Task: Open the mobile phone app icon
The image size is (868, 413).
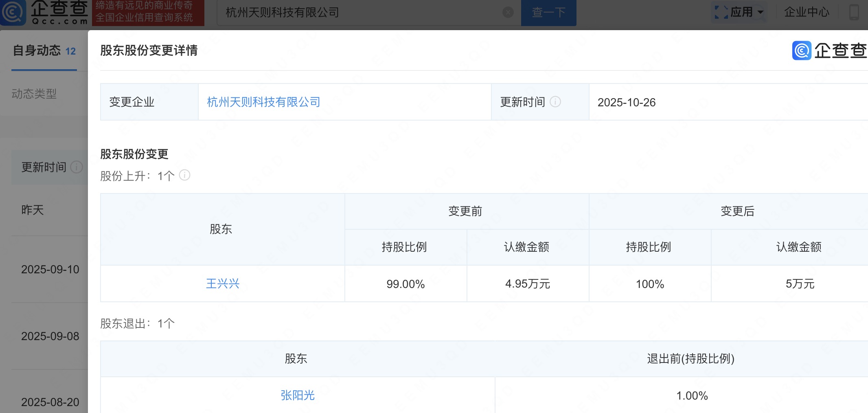Action: point(854,12)
